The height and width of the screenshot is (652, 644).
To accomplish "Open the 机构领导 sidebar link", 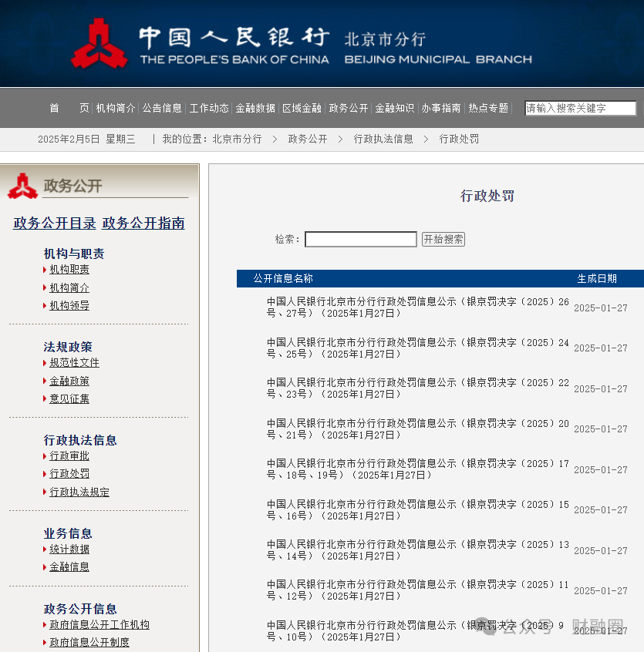I will tap(69, 306).
